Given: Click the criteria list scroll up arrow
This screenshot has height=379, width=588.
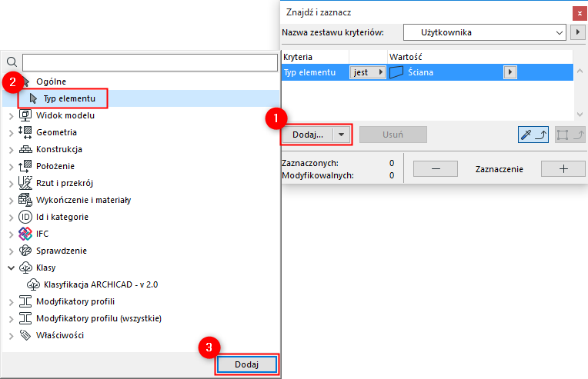Looking at the screenshot, I should (580, 71).
